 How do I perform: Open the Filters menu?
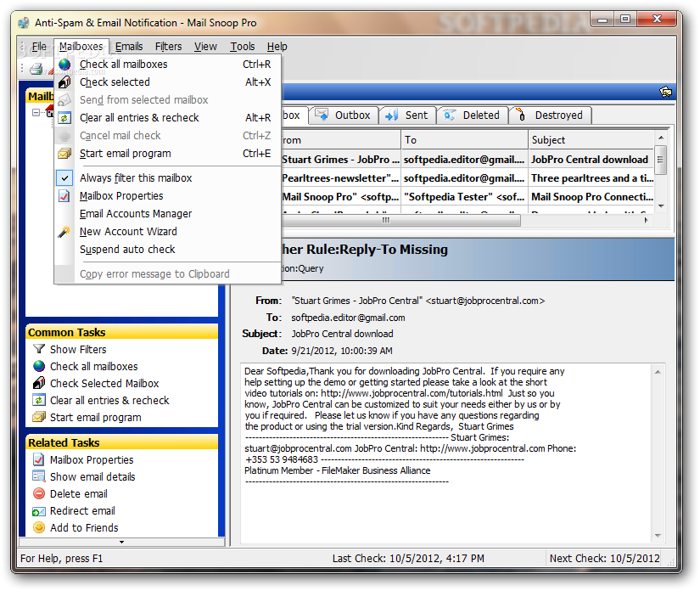click(168, 47)
